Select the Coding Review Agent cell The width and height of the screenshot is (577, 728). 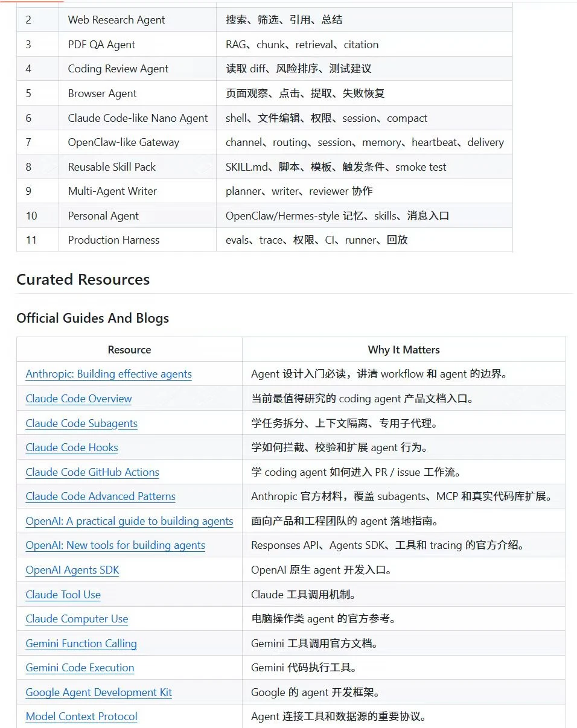coord(138,69)
